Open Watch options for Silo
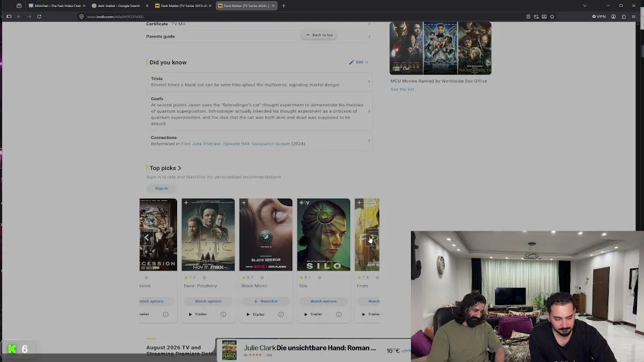The width and height of the screenshot is (644, 362). (324, 301)
